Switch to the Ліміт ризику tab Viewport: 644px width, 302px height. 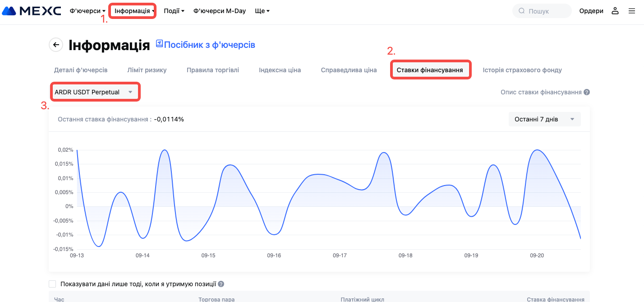pyautogui.click(x=147, y=70)
